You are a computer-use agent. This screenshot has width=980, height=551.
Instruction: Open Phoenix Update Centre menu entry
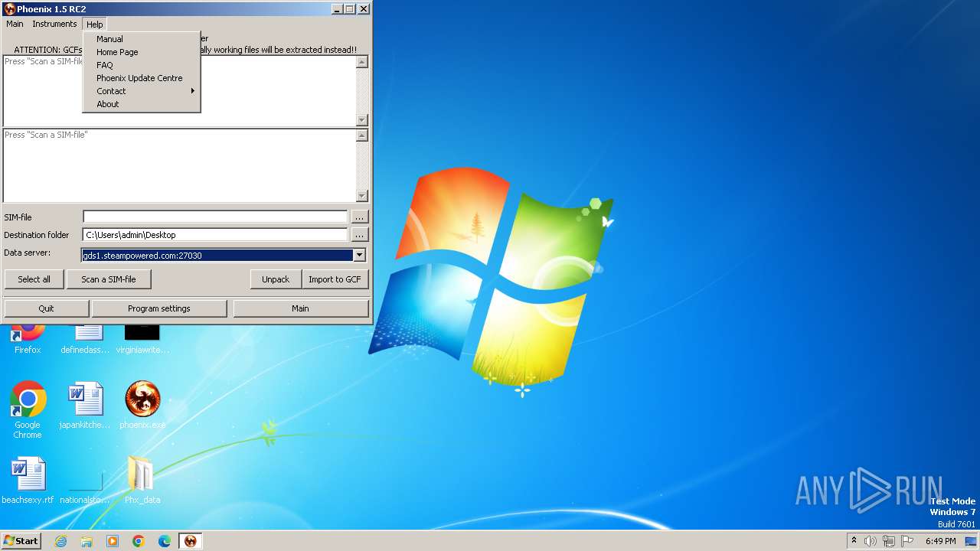[141, 78]
